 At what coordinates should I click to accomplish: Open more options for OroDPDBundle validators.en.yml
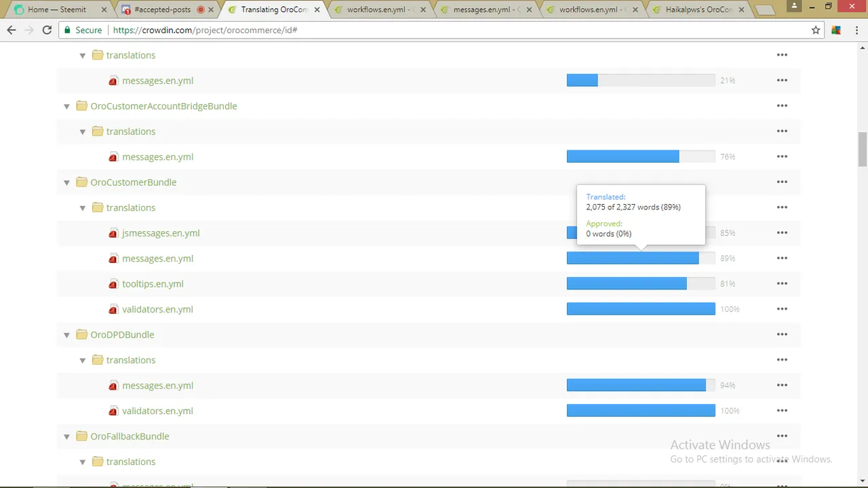pyautogui.click(x=782, y=411)
